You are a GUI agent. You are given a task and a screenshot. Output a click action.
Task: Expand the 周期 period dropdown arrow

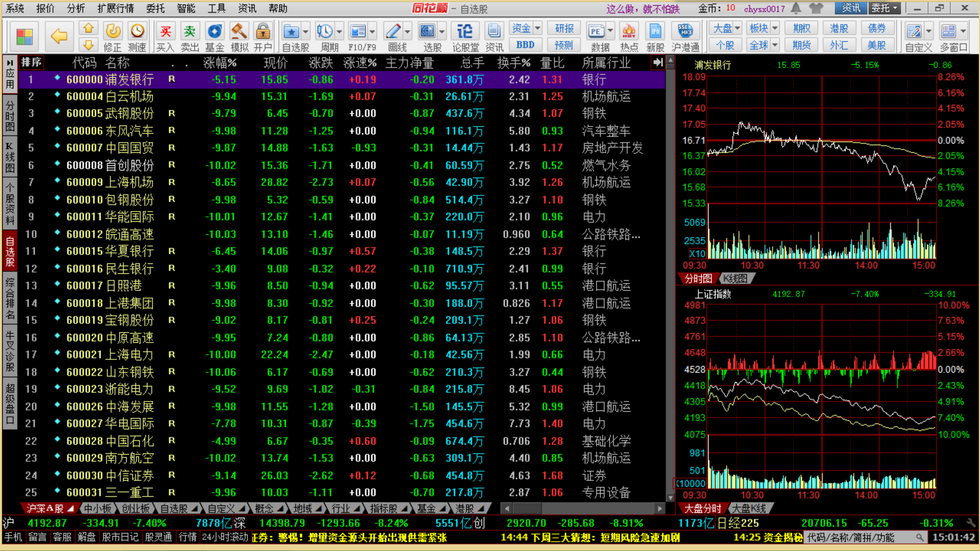[339, 32]
